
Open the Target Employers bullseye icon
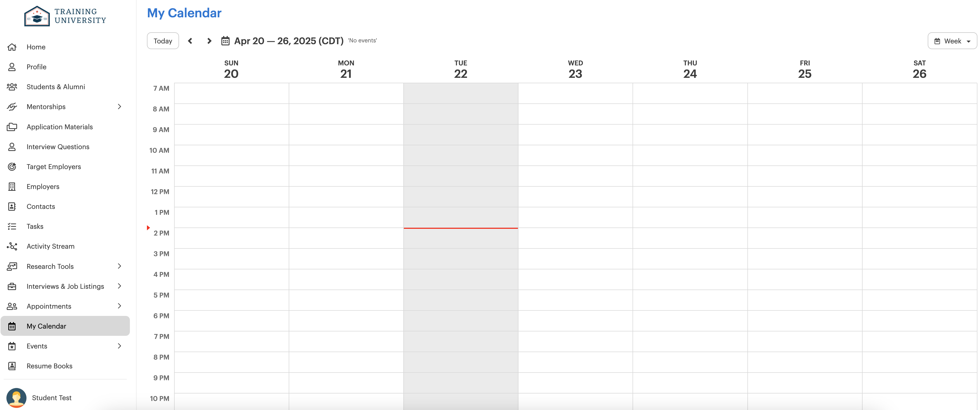point(12,166)
